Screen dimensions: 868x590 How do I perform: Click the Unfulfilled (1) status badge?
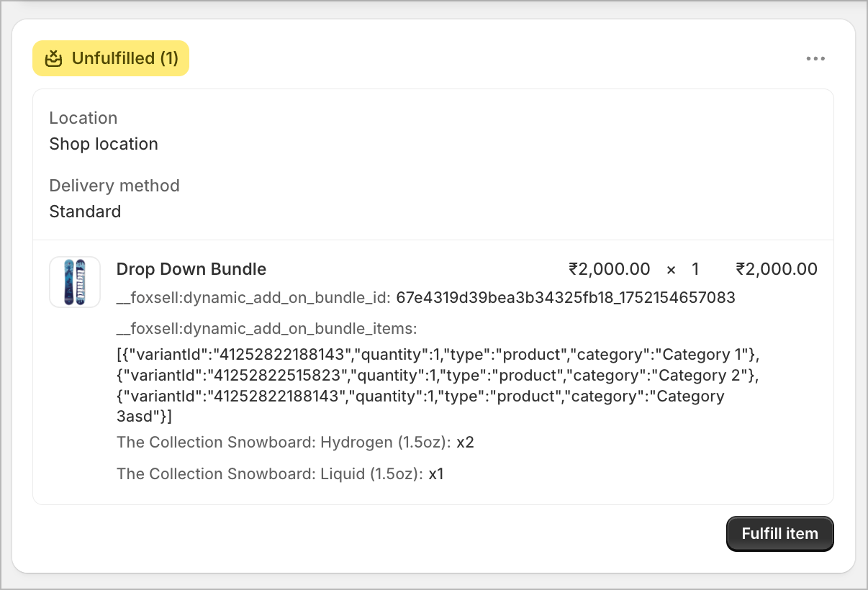[x=111, y=58]
